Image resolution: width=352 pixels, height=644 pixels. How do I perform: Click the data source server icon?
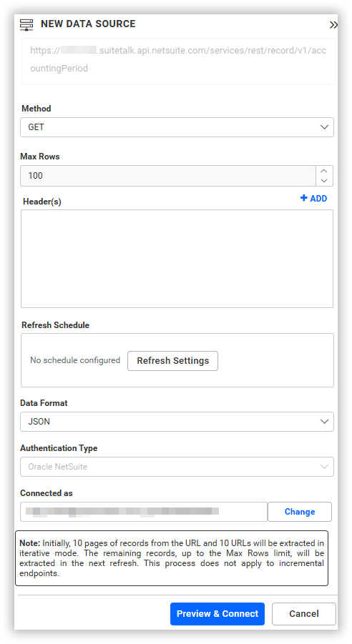[x=26, y=24]
